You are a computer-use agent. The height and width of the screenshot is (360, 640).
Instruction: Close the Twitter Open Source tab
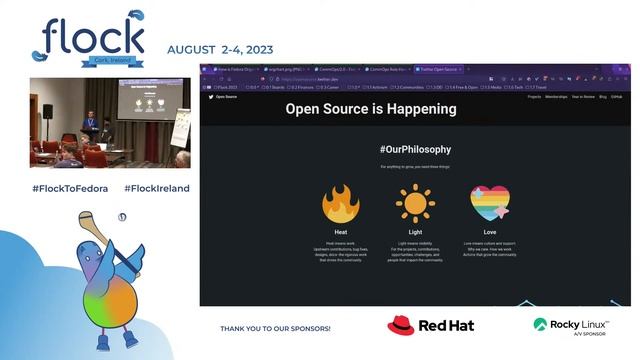click(x=460, y=69)
